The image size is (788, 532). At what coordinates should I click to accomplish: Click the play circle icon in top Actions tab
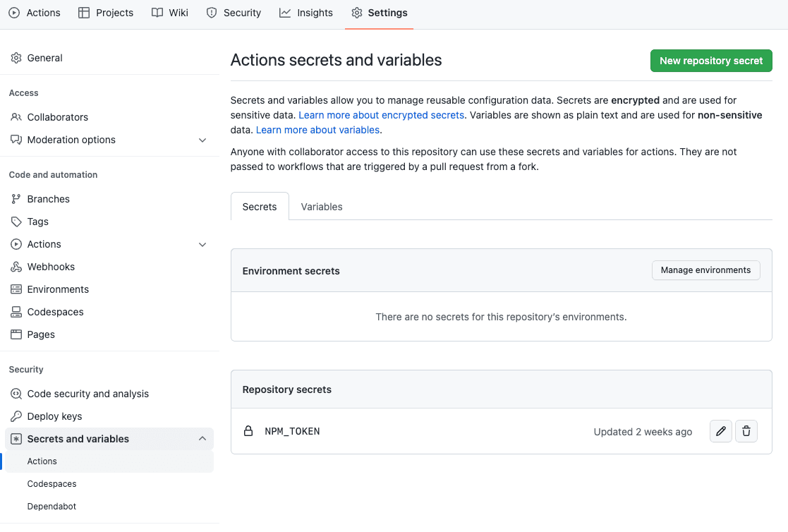point(14,13)
